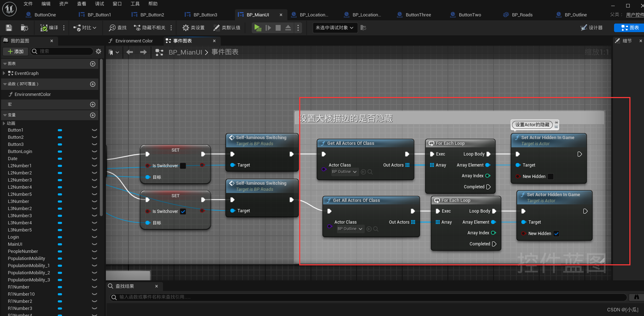Add new variable with plus icon in 变量 row
This screenshot has height=316, width=644.
pos(93,115)
